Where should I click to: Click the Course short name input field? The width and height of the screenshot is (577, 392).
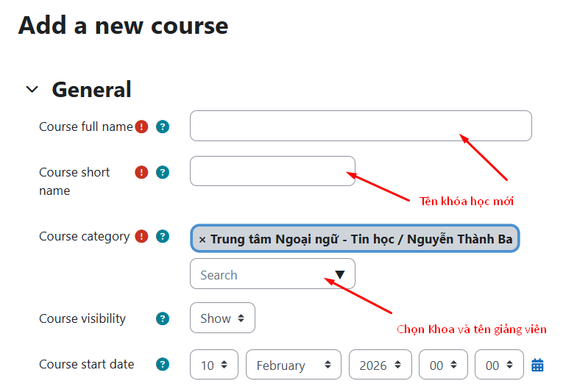click(272, 171)
